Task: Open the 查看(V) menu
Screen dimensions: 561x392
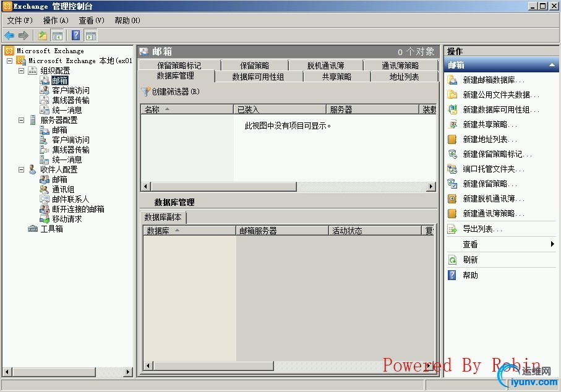Action: coord(92,20)
